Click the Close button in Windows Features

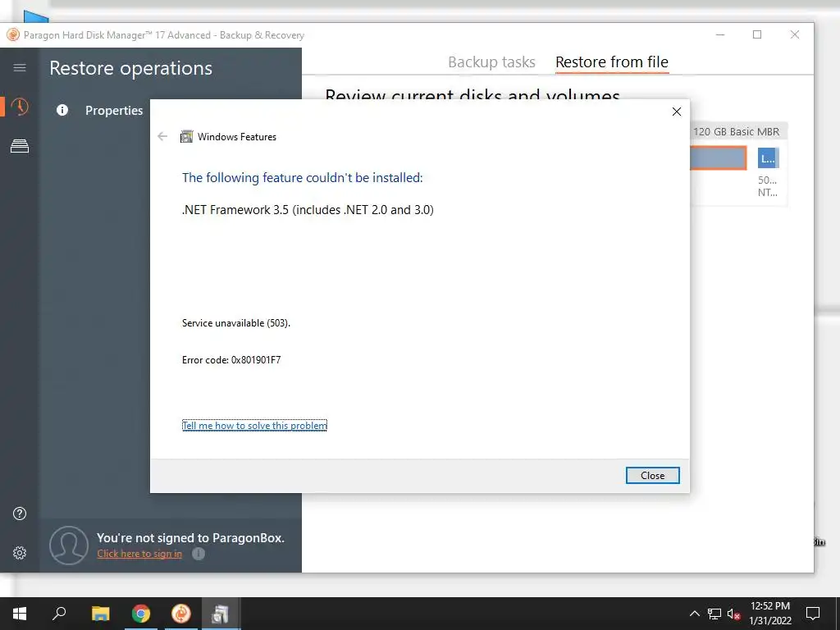pyautogui.click(x=652, y=475)
